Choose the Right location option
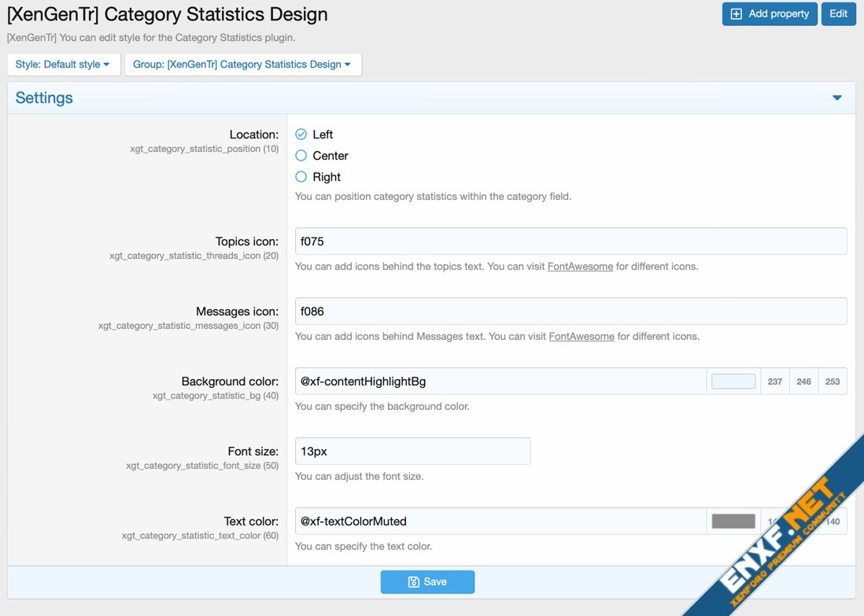Viewport: 864px width, 616px height. point(301,177)
